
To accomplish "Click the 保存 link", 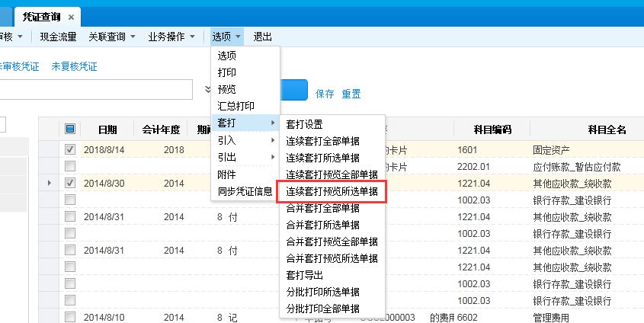I will tap(325, 94).
